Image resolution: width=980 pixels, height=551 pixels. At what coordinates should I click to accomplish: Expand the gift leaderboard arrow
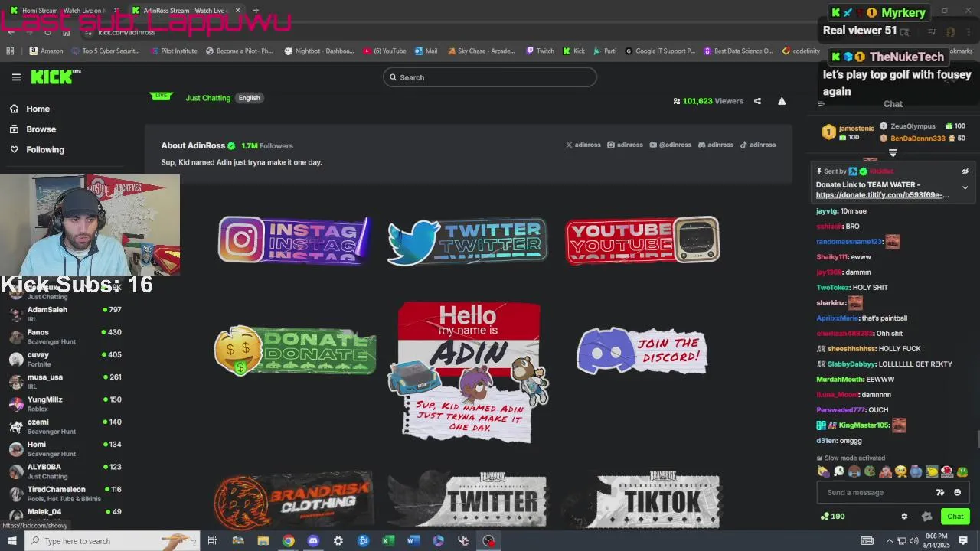[x=893, y=153]
